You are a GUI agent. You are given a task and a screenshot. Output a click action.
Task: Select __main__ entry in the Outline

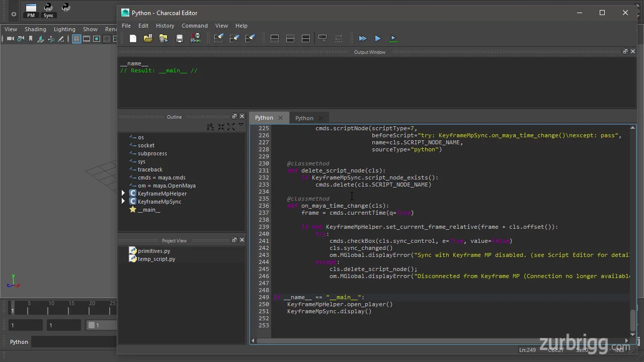pos(149,210)
